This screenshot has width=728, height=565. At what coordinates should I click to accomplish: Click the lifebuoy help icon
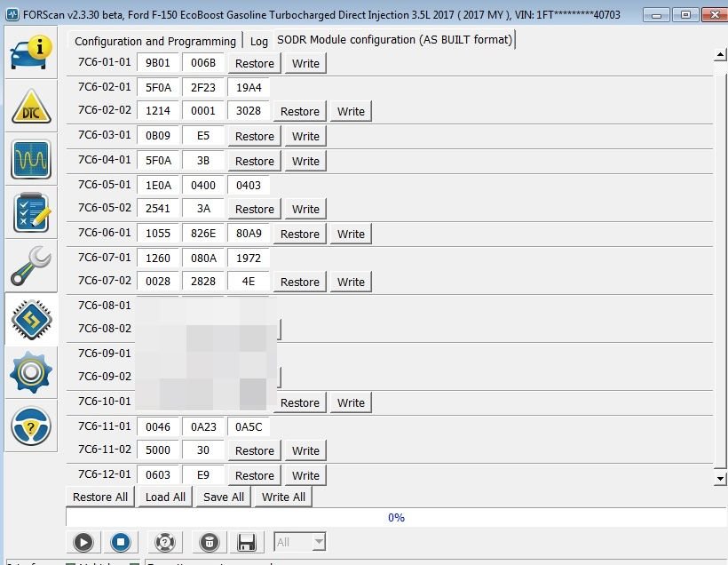click(164, 542)
